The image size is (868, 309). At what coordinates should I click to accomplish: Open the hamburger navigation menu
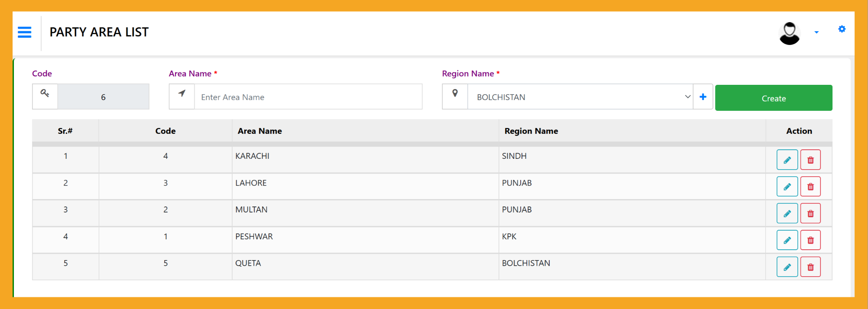click(x=24, y=32)
